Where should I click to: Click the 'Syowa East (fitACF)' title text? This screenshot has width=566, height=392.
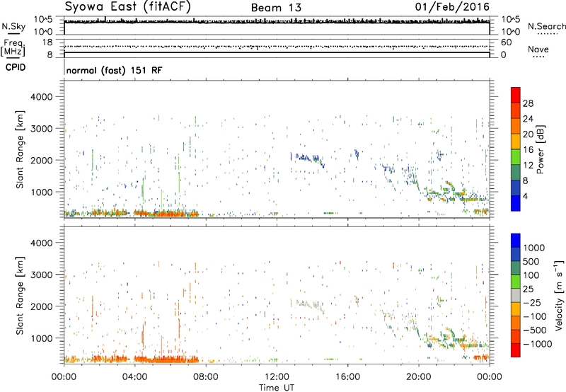(128, 7)
